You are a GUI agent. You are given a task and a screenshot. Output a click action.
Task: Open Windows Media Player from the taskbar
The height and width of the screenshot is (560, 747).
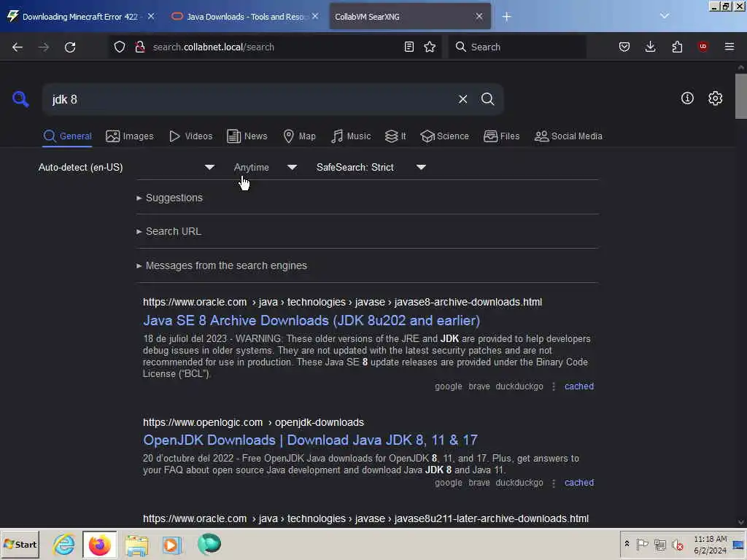pos(171,544)
